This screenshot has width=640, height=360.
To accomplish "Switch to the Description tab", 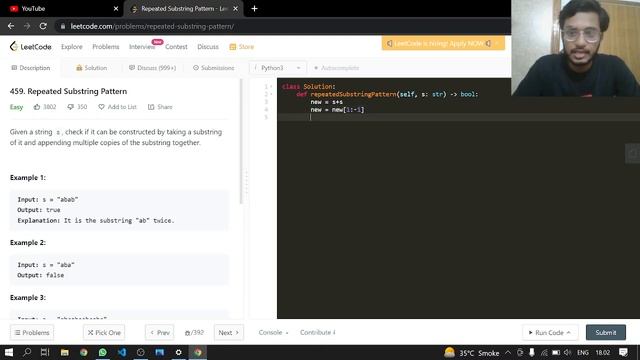I will [31, 68].
